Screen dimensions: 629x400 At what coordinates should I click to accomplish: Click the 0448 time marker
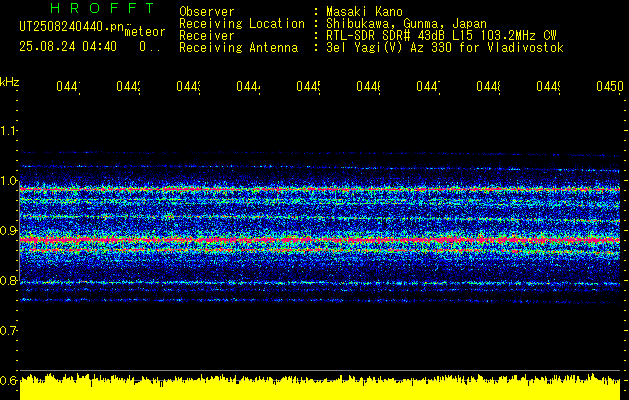488,86
